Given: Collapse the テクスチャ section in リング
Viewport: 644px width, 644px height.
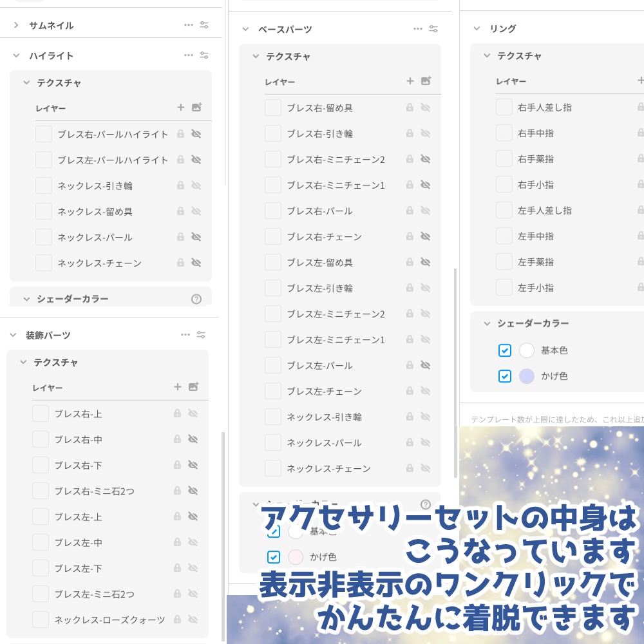Looking at the screenshot, I should point(487,56).
